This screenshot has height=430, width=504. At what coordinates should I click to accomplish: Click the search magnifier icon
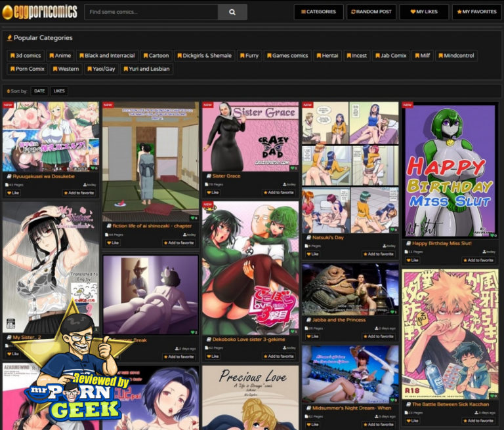pos(232,12)
